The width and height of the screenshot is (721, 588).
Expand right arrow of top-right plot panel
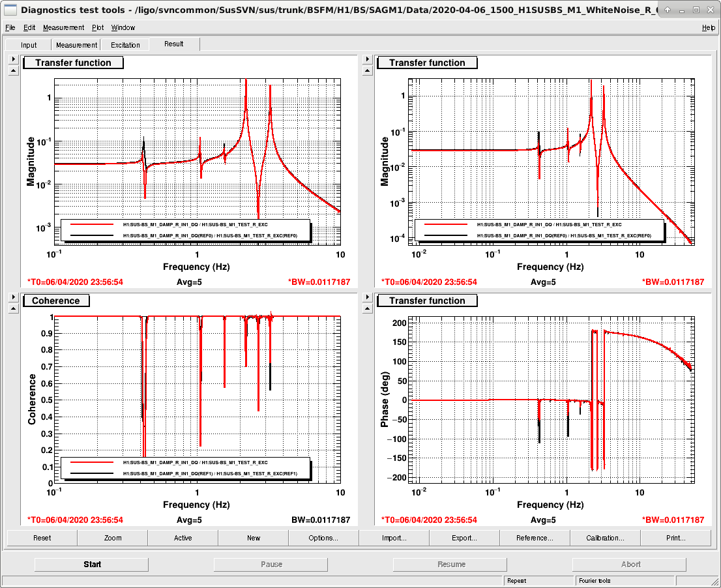coord(367,59)
